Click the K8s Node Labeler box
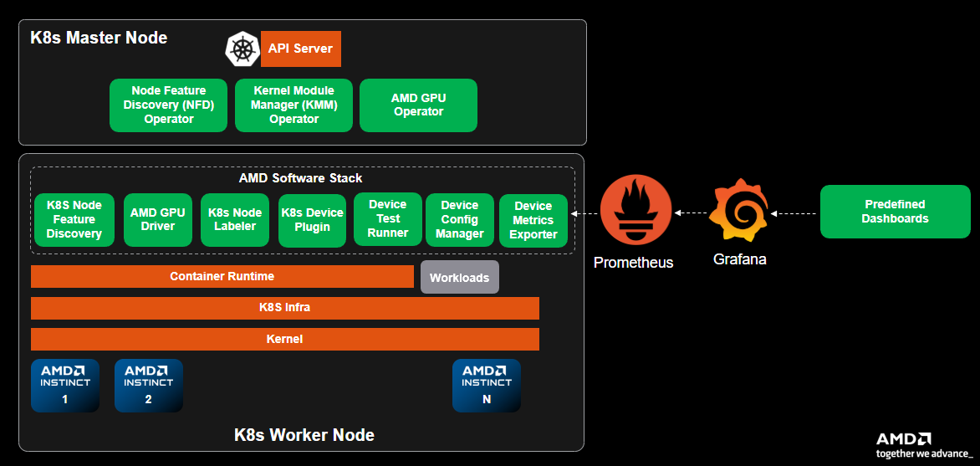The image size is (980, 466). point(235,220)
